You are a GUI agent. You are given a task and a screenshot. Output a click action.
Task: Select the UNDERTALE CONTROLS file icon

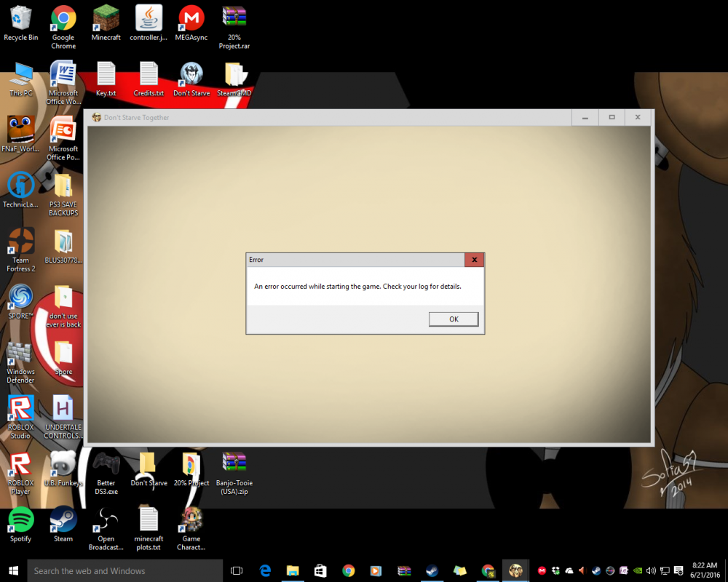click(x=63, y=417)
